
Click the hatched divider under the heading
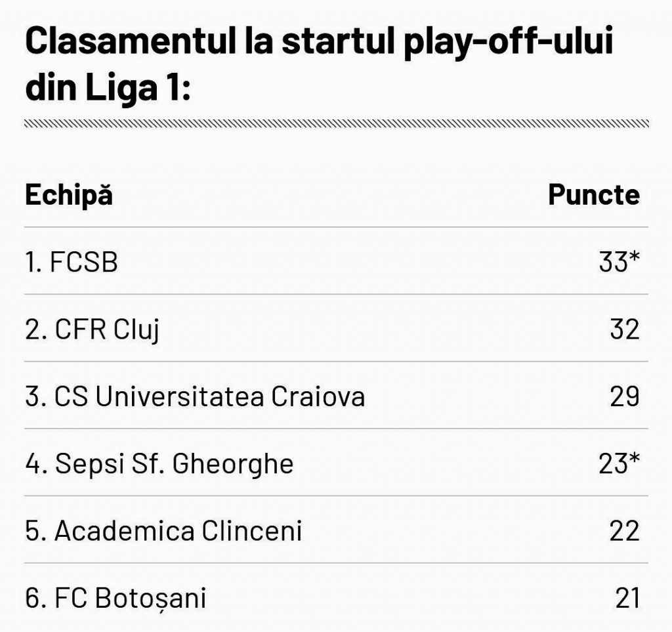pyautogui.click(x=336, y=123)
